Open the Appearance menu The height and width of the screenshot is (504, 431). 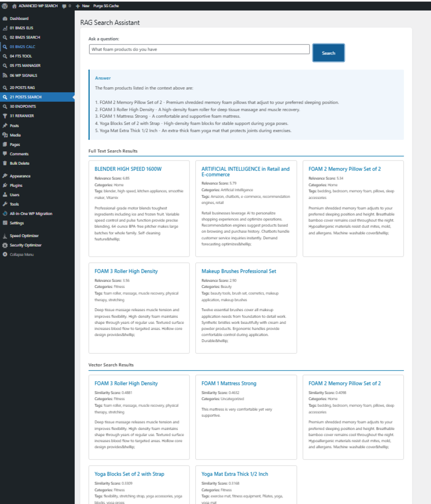point(20,176)
